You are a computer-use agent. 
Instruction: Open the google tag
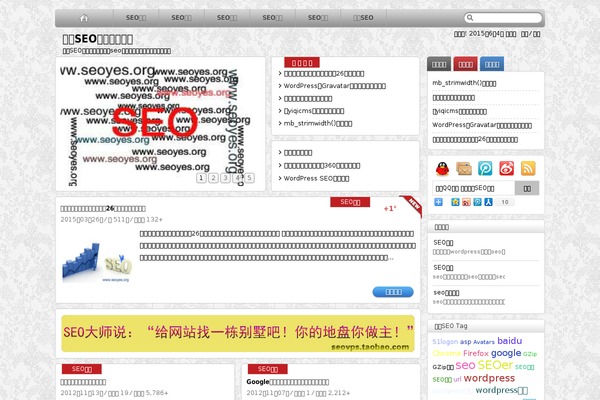[506, 353]
